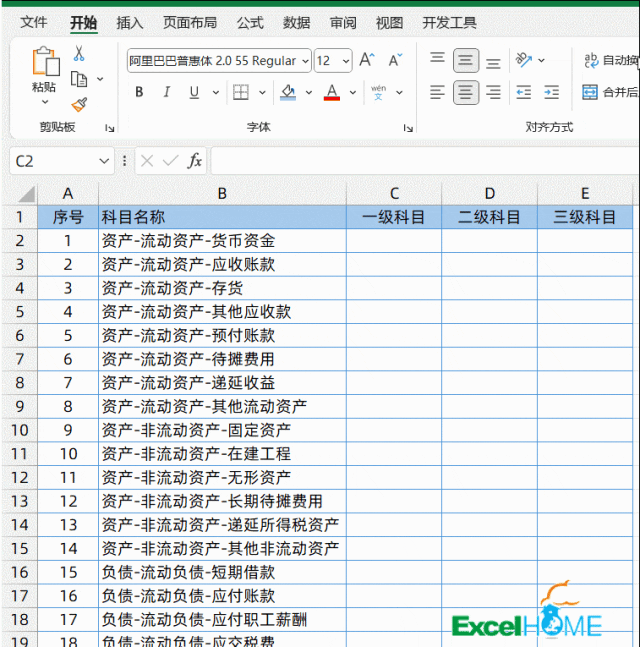Screen dimensions: 640x647
Task: Switch to the 插入 ribbon tab
Action: [x=130, y=22]
